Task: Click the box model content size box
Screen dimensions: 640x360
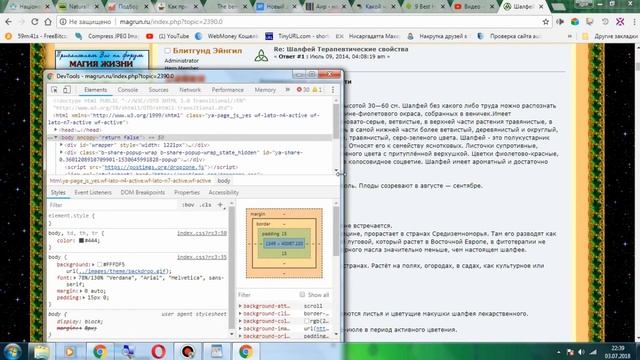Action: (284, 244)
